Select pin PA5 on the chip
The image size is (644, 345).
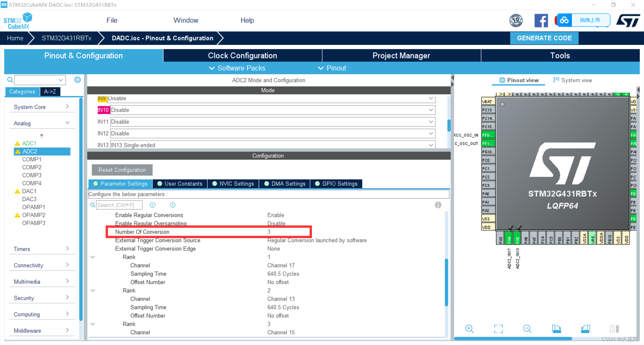[x=517, y=238]
